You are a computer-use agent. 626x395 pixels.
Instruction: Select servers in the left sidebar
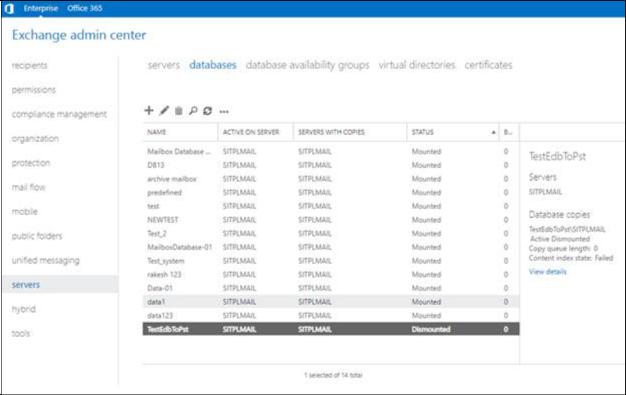[x=60, y=285]
